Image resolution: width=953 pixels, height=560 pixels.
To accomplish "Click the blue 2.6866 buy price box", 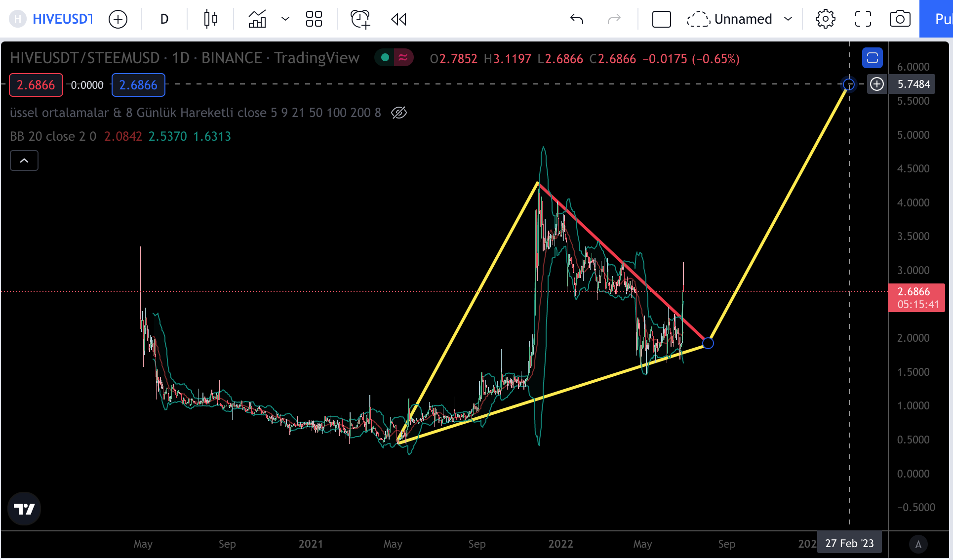I will pos(138,85).
